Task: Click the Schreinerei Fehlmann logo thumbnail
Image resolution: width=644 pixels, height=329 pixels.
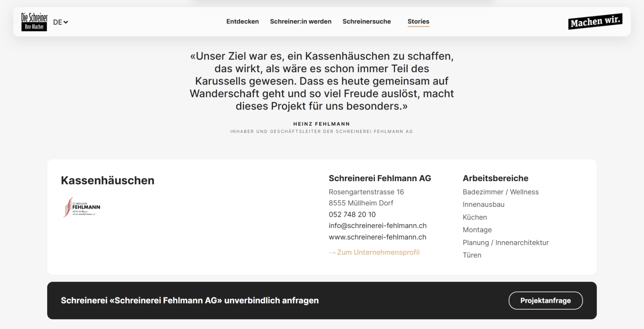Action: coord(82,207)
